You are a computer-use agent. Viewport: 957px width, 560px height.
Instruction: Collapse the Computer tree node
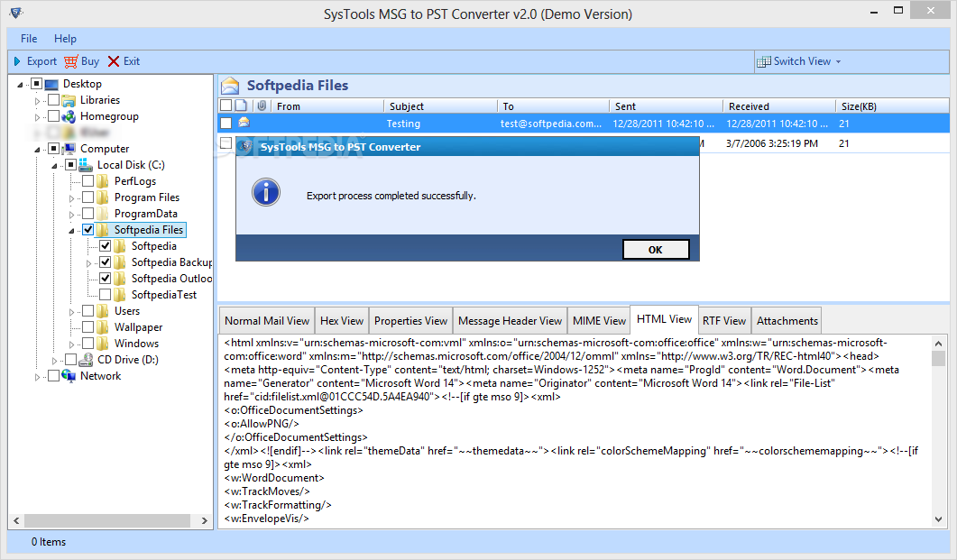click(x=37, y=150)
